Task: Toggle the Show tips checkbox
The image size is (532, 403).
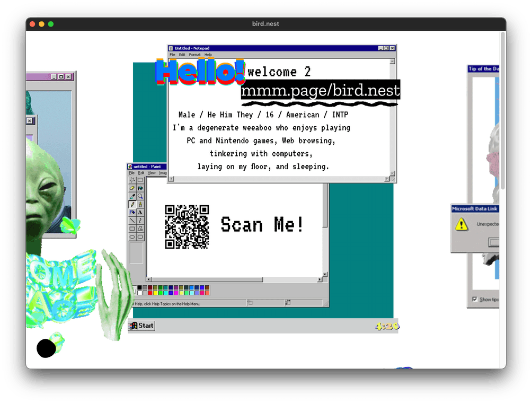Action: [x=475, y=299]
